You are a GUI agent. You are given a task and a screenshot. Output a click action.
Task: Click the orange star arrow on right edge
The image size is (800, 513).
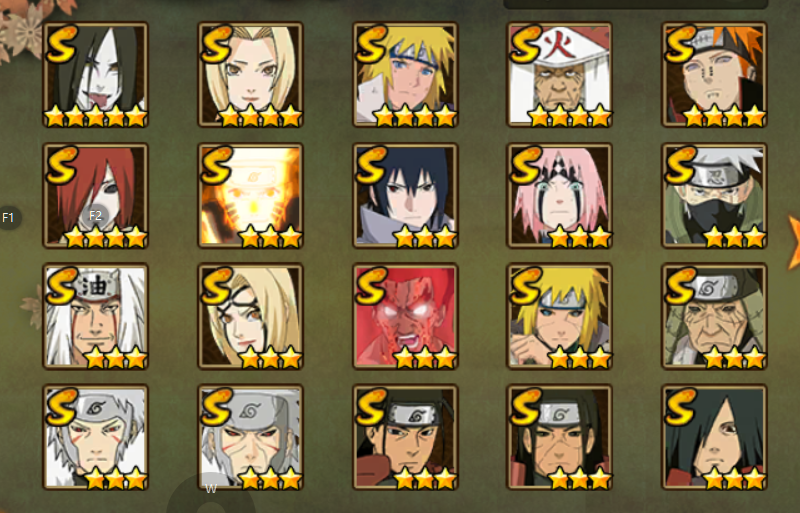click(793, 243)
